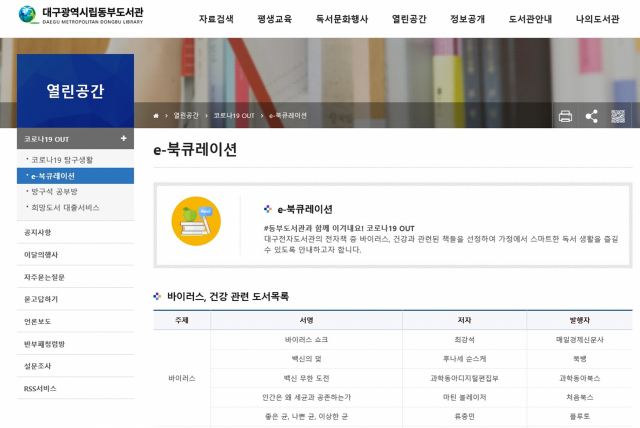The height and width of the screenshot is (428, 640).
Task: Click 코로나19 OUT breadcrumb link
Action: tap(234, 116)
